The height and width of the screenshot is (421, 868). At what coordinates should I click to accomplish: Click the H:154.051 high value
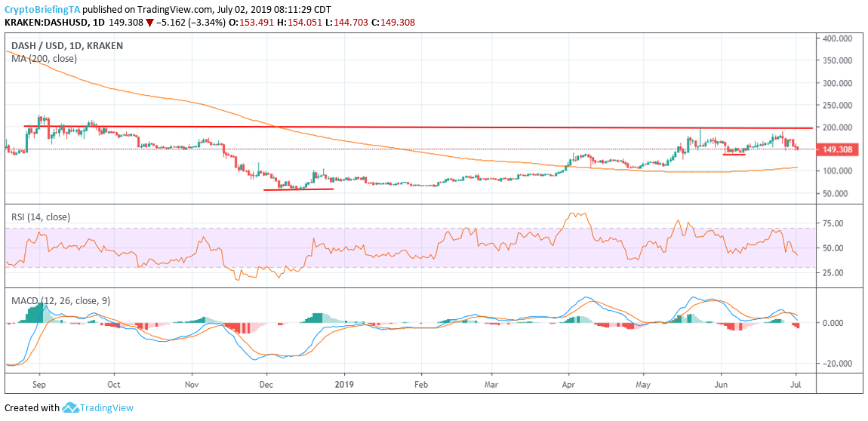tap(303, 23)
